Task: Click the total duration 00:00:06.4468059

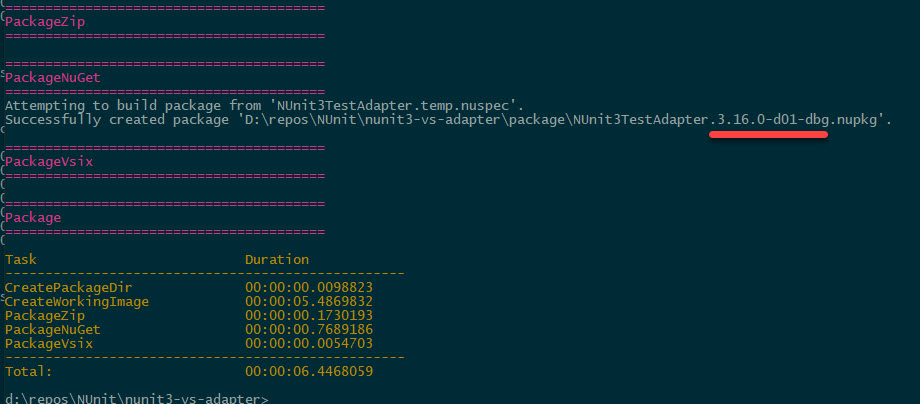Action: (x=309, y=371)
